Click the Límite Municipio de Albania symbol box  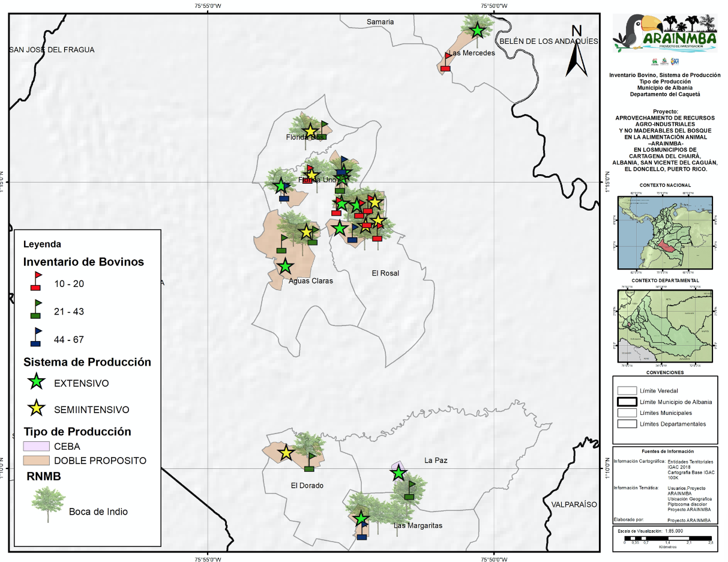[627, 402]
